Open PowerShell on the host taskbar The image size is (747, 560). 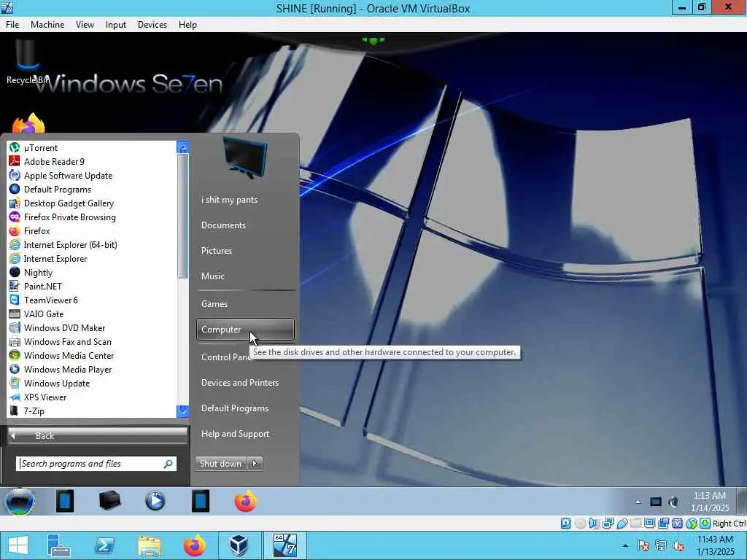[104, 545]
